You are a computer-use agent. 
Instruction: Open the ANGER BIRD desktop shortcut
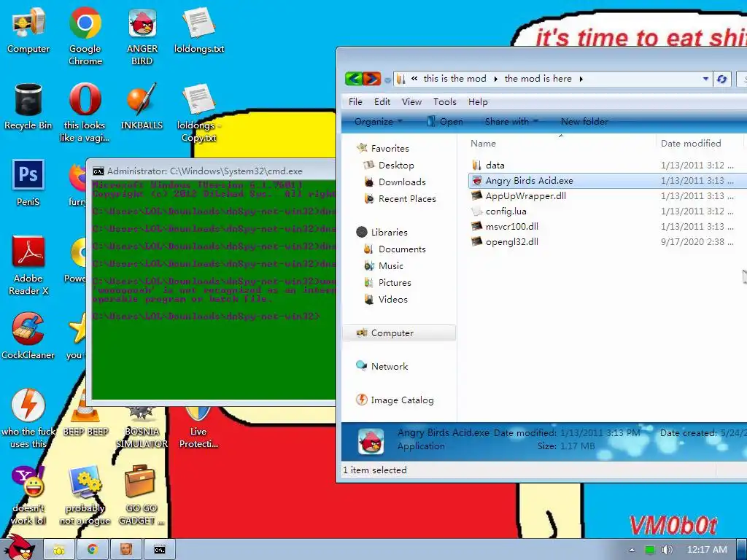coord(142,36)
